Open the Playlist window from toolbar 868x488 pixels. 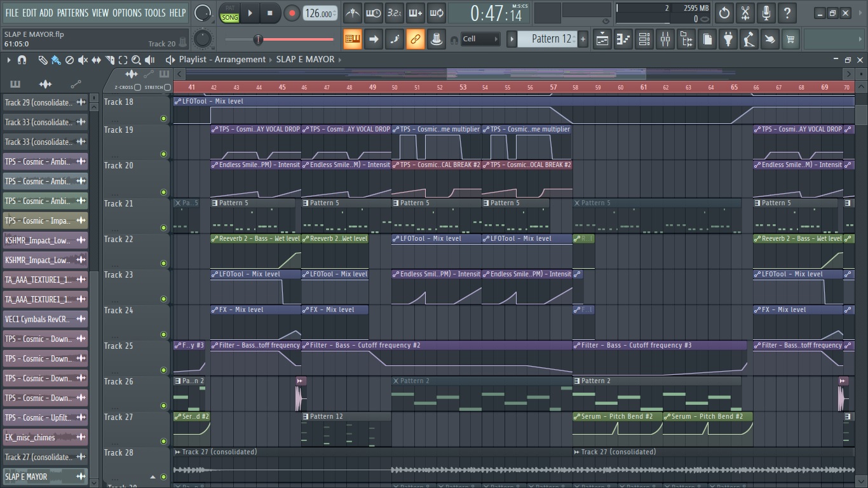tap(602, 39)
